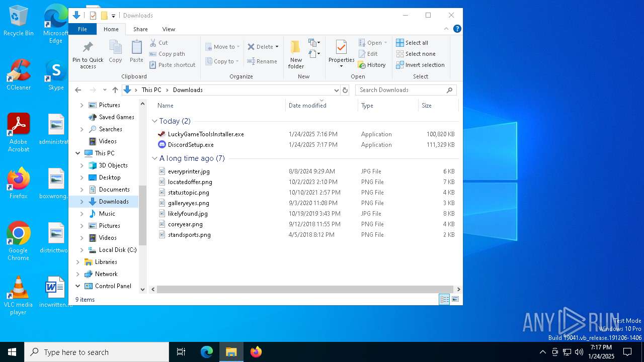This screenshot has width=644, height=362.
Task: Open Properties via checkmark icon
Action: coord(341,48)
